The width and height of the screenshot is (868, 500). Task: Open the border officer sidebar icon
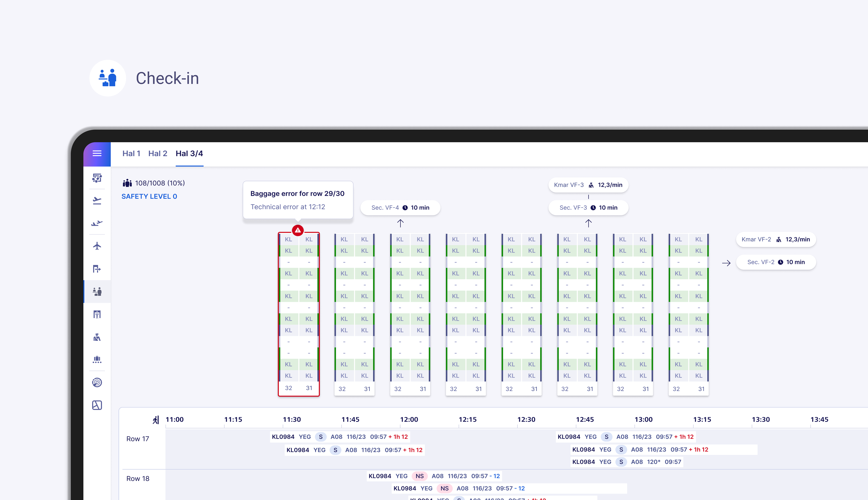(x=97, y=337)
